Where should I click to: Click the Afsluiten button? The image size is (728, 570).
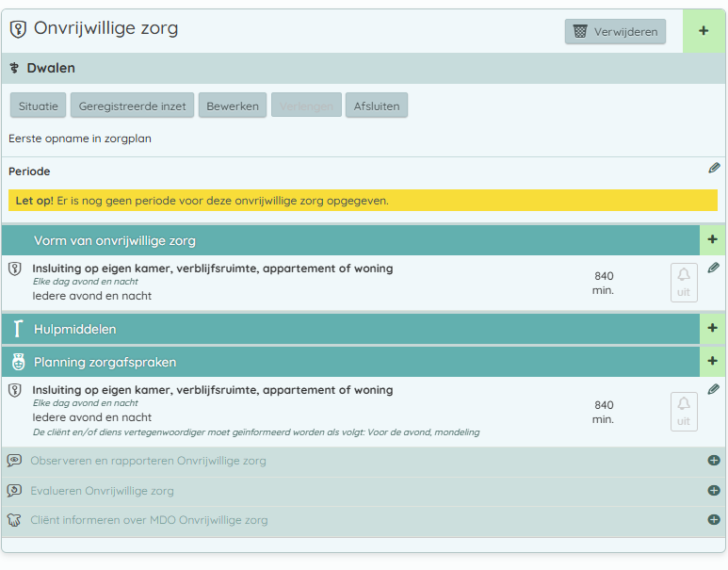(377, 106)
